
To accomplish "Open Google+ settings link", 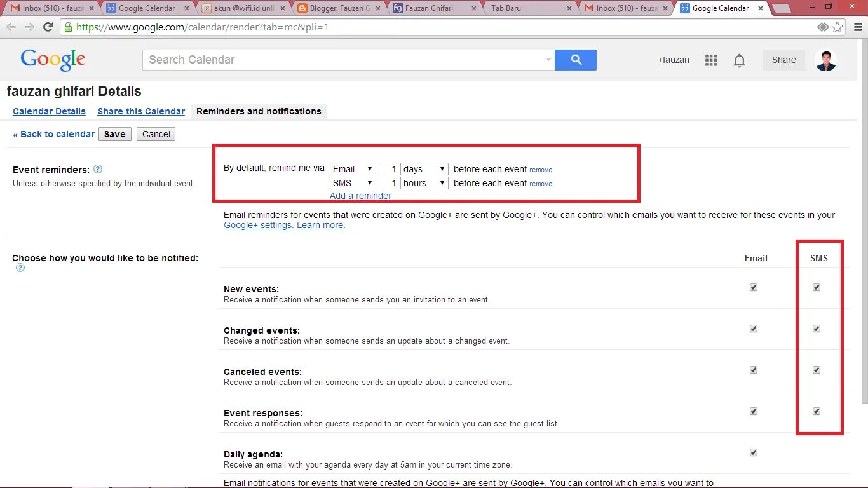I will 257,225.
